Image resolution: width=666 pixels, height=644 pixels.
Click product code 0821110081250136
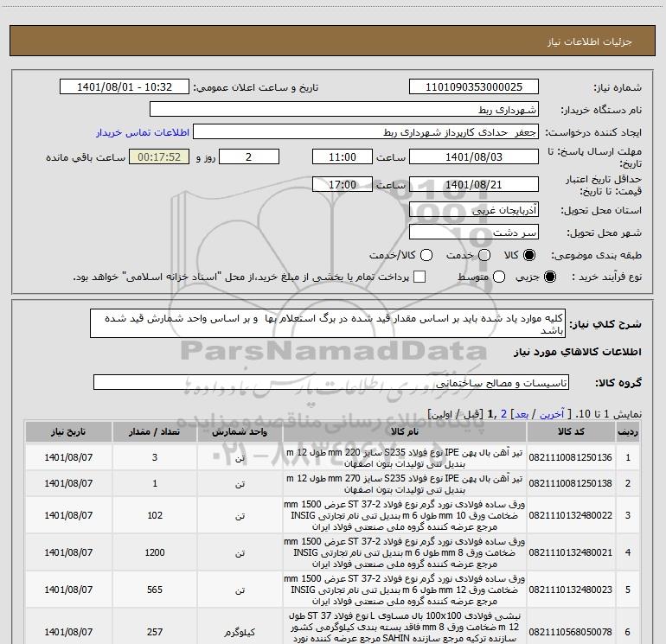point(571,457)
